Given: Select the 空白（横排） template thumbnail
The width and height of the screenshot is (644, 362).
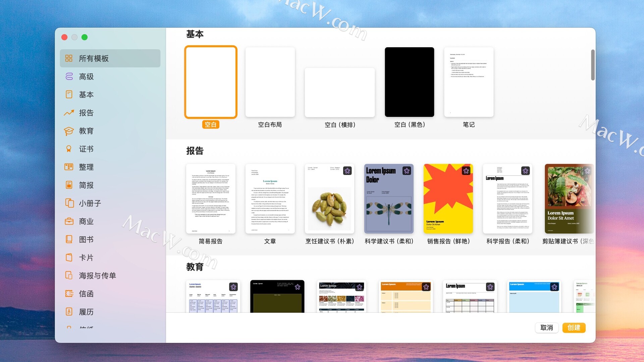Looking at the screenshot, I should (x=339, y=93).
